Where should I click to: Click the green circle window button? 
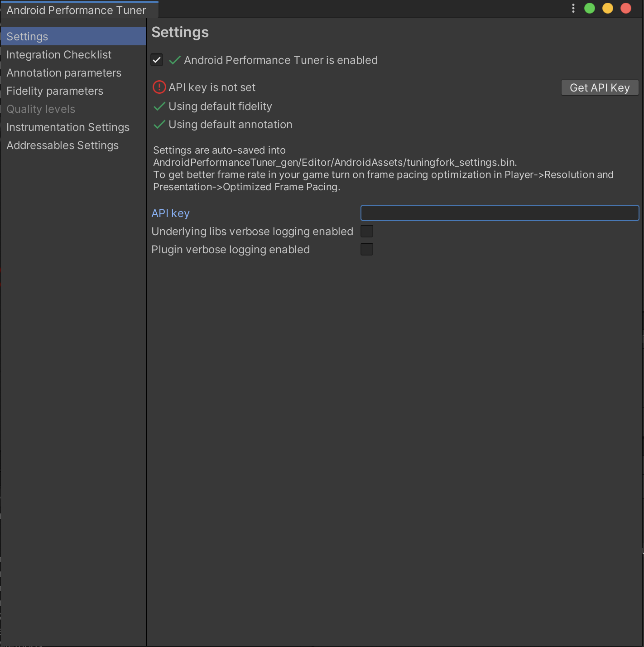coord(590,9)
